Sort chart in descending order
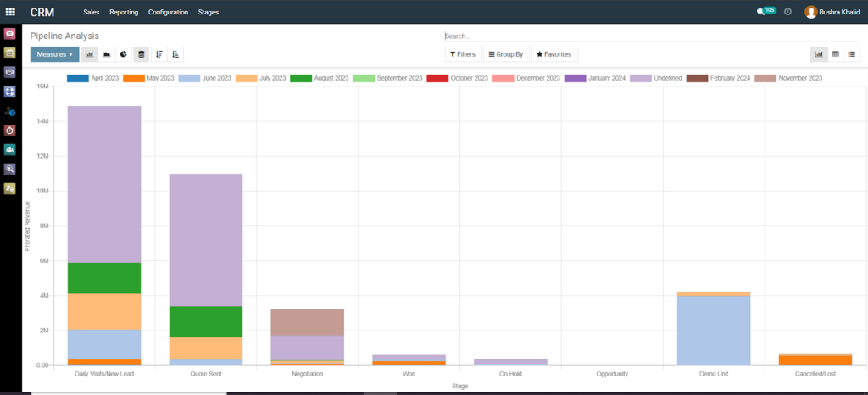Image resolution: width=868 pixels, height=395 pixels. (x=159, y=54)
